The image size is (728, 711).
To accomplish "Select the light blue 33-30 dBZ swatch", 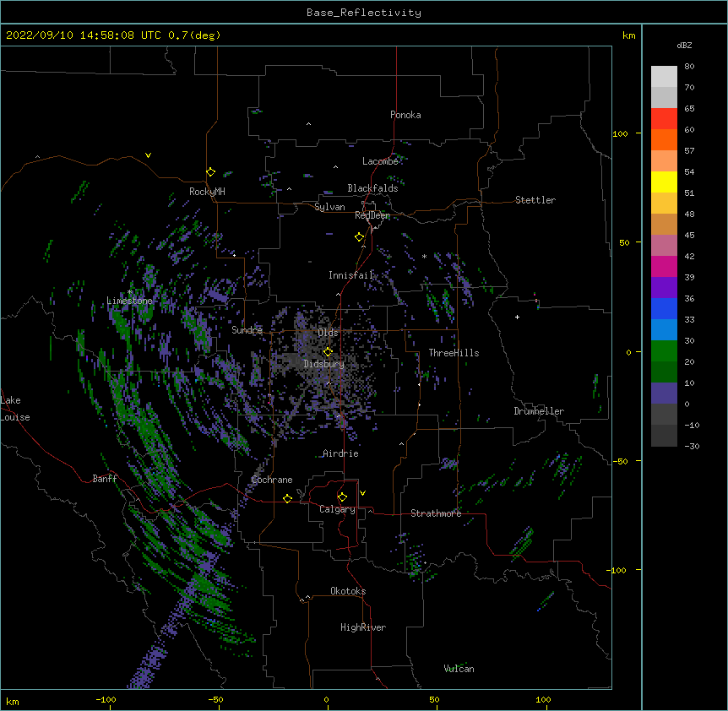I will click(x=664, y=330).
